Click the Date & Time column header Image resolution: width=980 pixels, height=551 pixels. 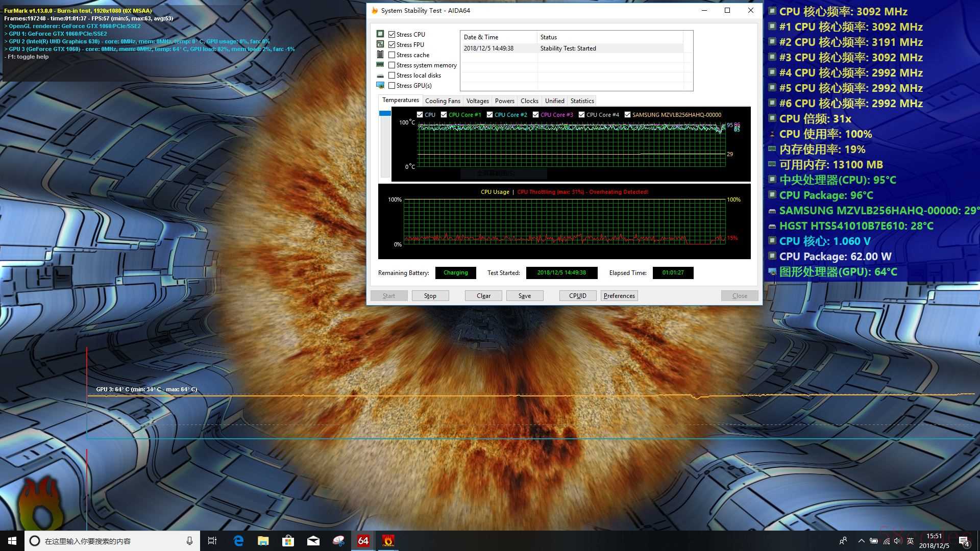(x=499, y=37)
